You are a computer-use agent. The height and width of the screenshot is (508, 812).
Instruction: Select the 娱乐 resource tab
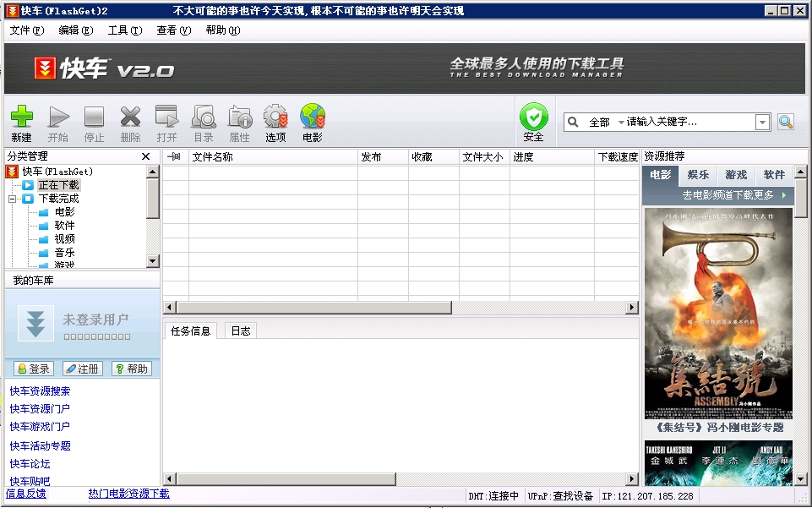[x=699, y=175]
